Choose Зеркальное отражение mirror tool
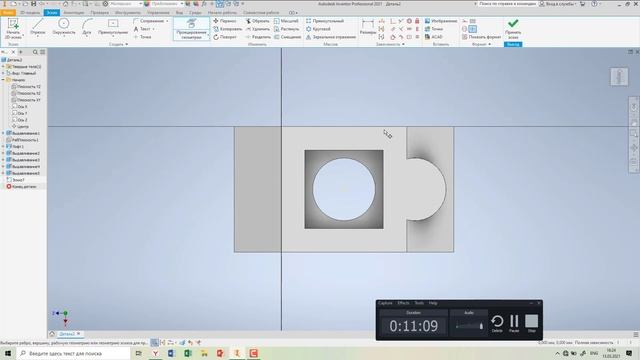The width and height of the screenshot is (640, 360). [x=331, y=37]
